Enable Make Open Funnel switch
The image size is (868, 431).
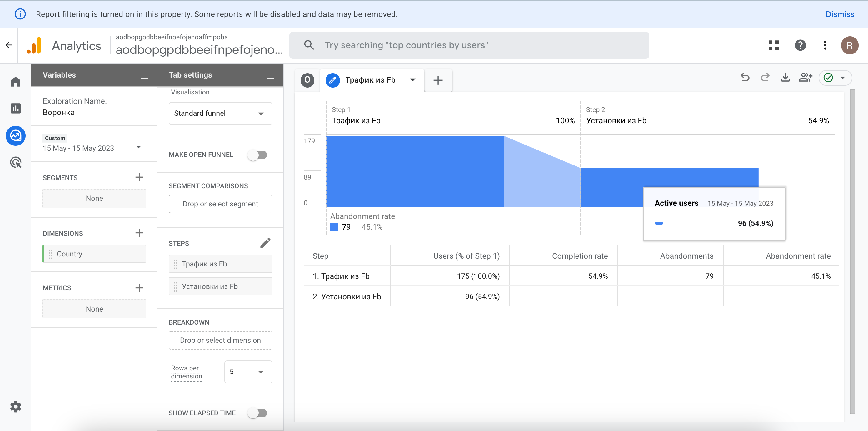(x=257, y=155)
